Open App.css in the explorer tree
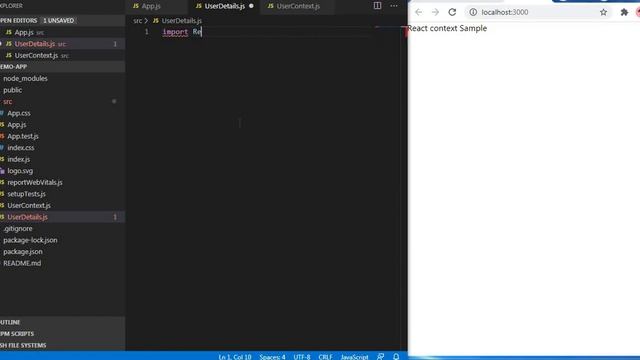640x360 pixels. pyautogui.click(x=62, y=113)
